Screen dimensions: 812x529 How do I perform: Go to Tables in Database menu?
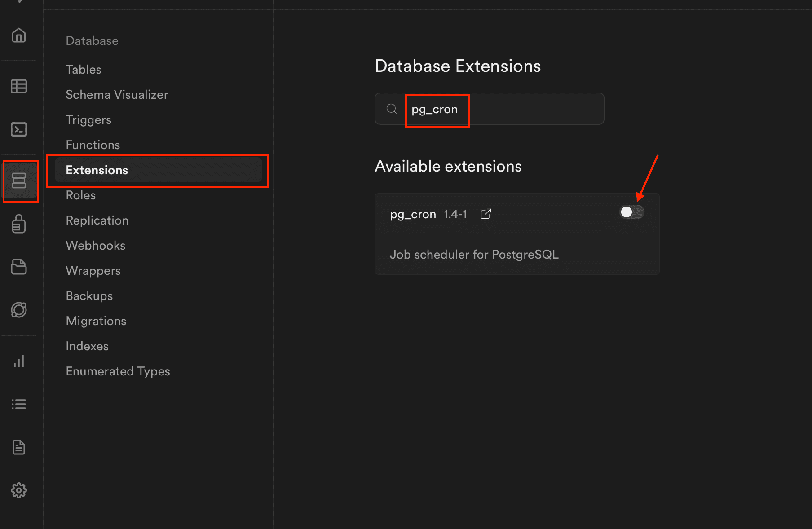(x=84, y=70)
